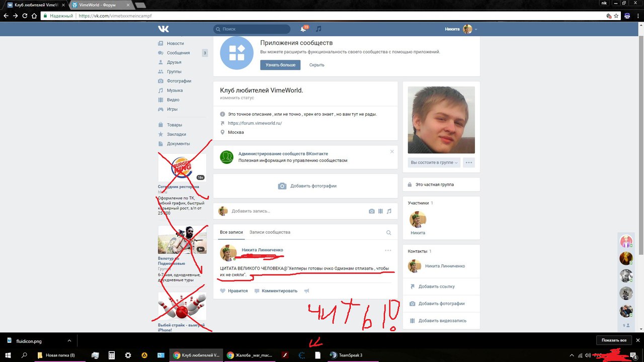This screenshot has height=362, width=644.
Task: Click Добавить фотографии in right sidebar
Action: coord(441,304)
